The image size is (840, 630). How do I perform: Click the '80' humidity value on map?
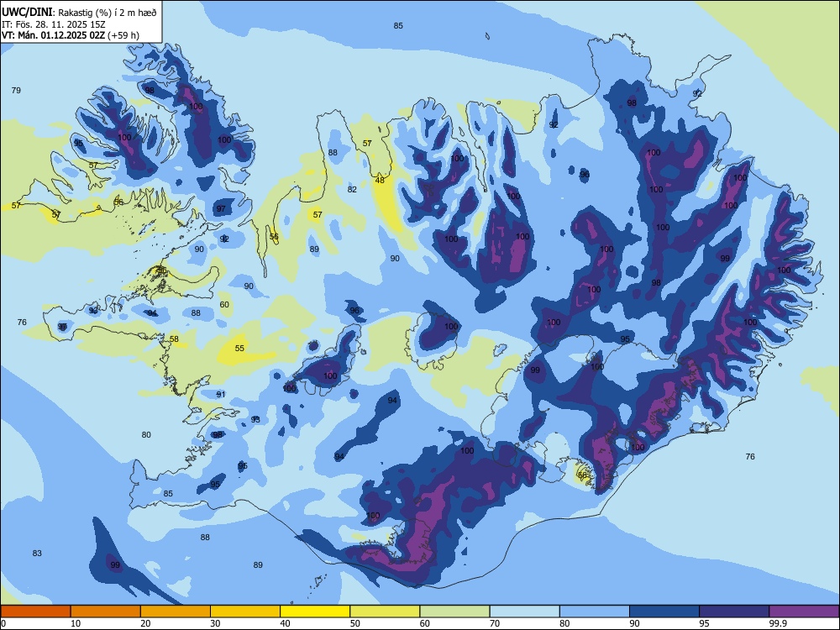coord(146,434)
